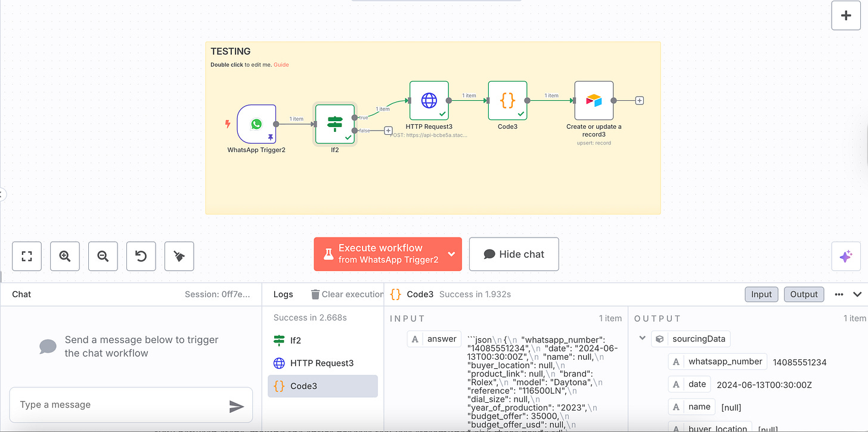The height and width of the screenshot is (432, 868).
Task: Click the Chat panel header
Action: [x=21, y=294]
